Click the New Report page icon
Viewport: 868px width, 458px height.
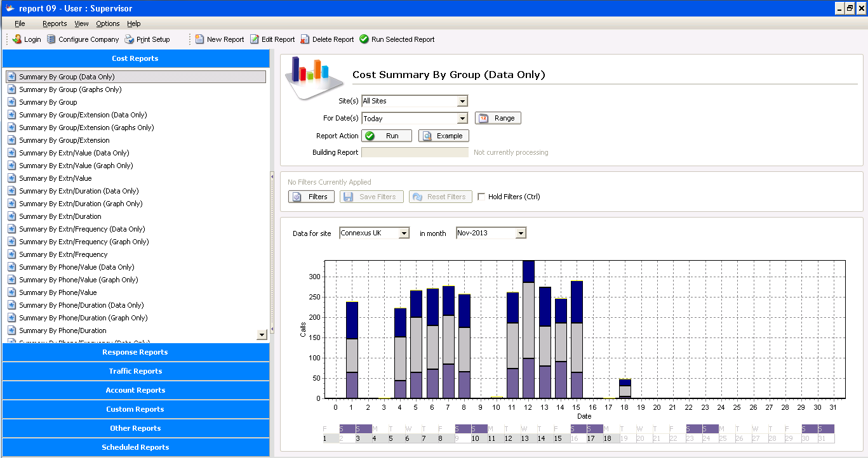tap(200, 39)
